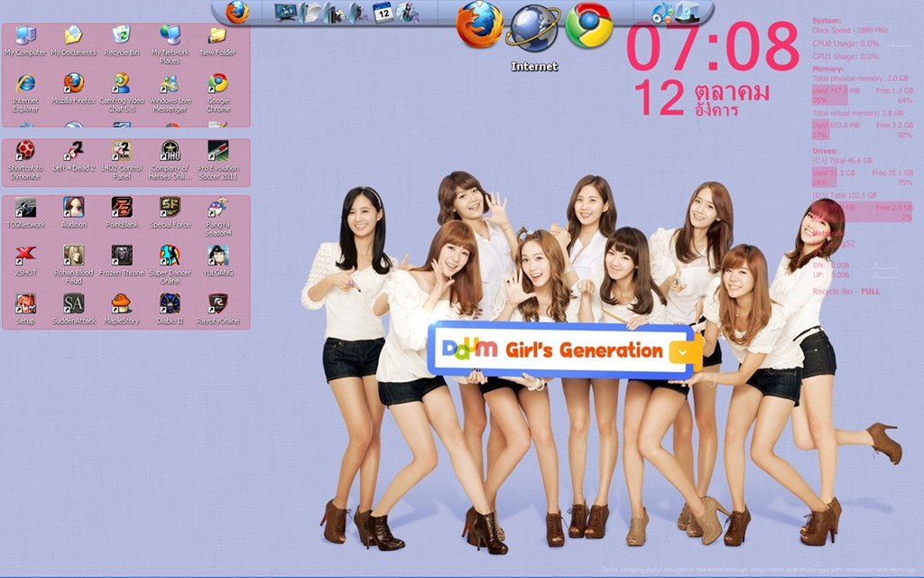Open the music folder icon in the dock

(x=358, y=13)
